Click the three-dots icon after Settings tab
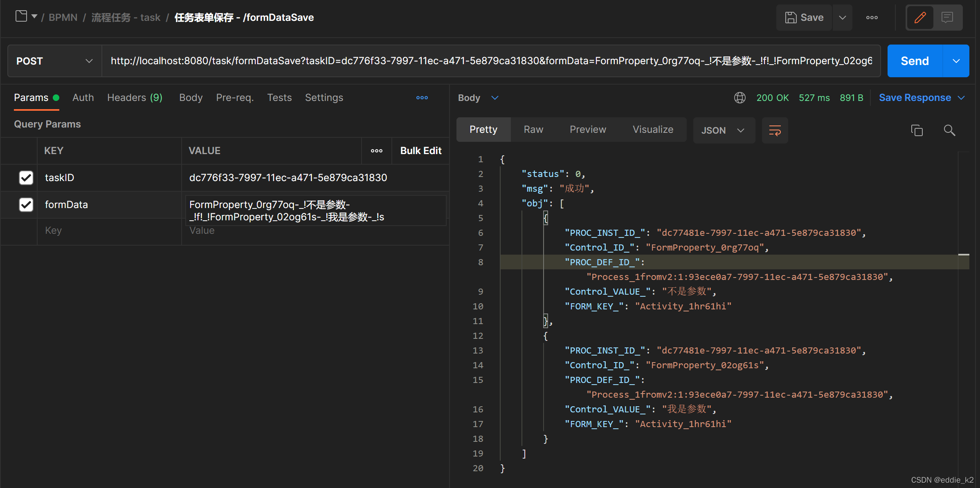The image size is (980, 488). (x=422, y=98)
